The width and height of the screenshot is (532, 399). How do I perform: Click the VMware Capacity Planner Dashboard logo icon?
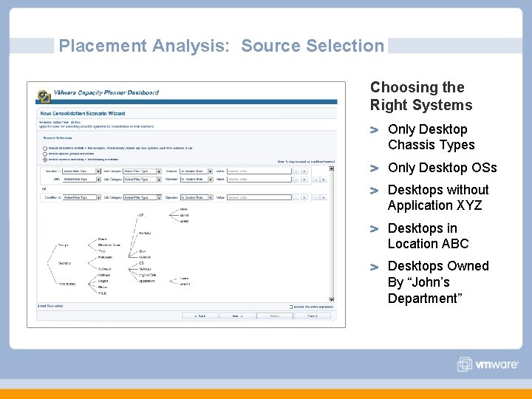tap(44, 96)
